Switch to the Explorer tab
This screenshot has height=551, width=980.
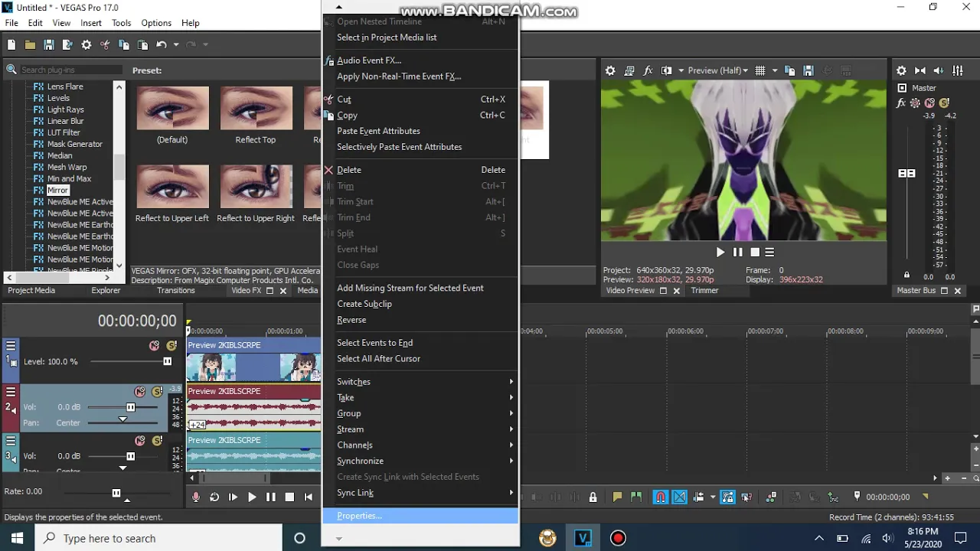pyautogui.click(x=106, y=291)
